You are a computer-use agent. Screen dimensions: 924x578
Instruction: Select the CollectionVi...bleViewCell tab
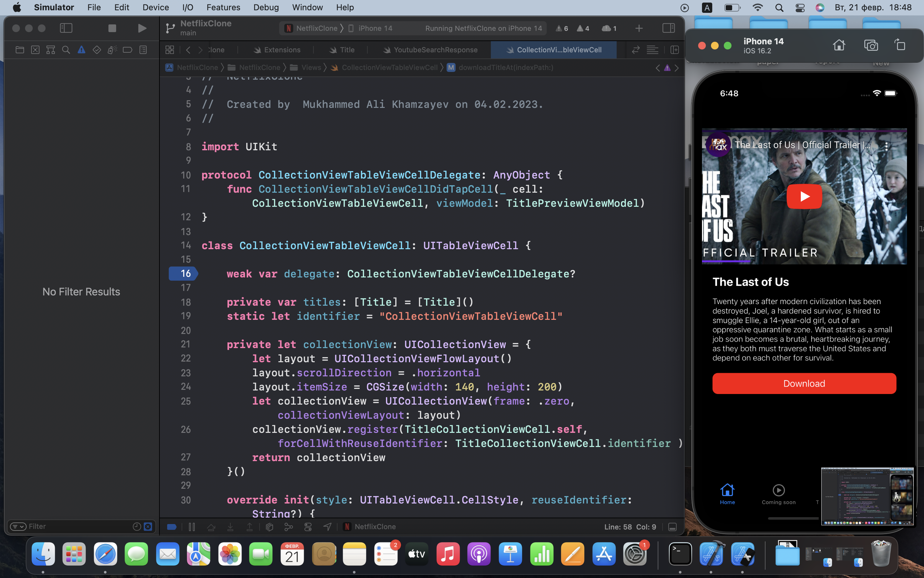click(x=554, y=50)
